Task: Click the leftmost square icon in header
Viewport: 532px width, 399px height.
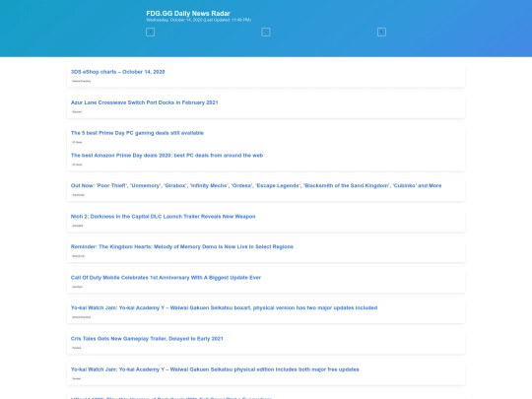Action: pyautogui.click(x=151, y=32)
